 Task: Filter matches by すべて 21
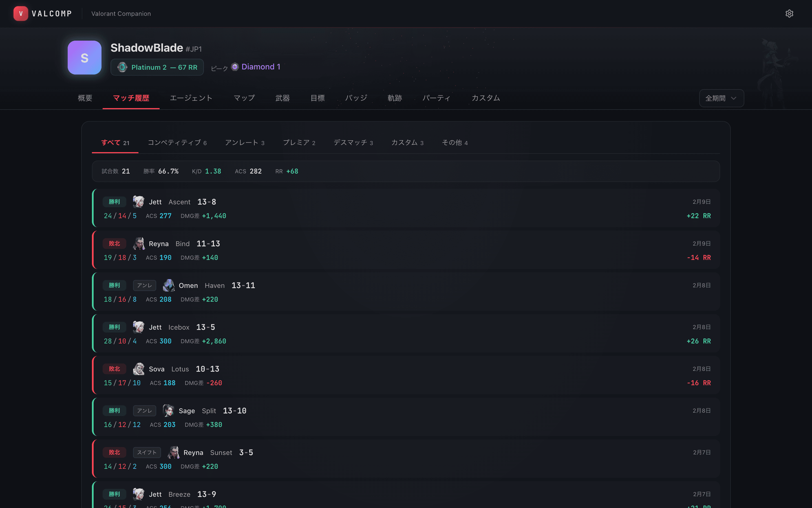[115, 143]
